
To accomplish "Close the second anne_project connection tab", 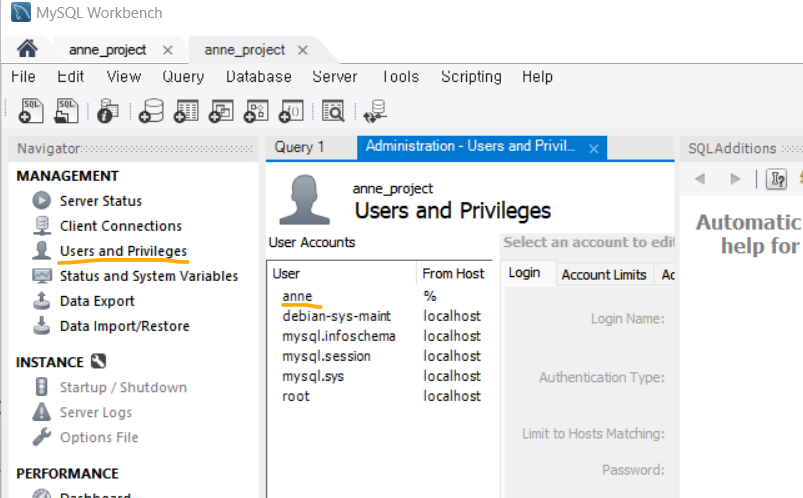I will point(303,50).
